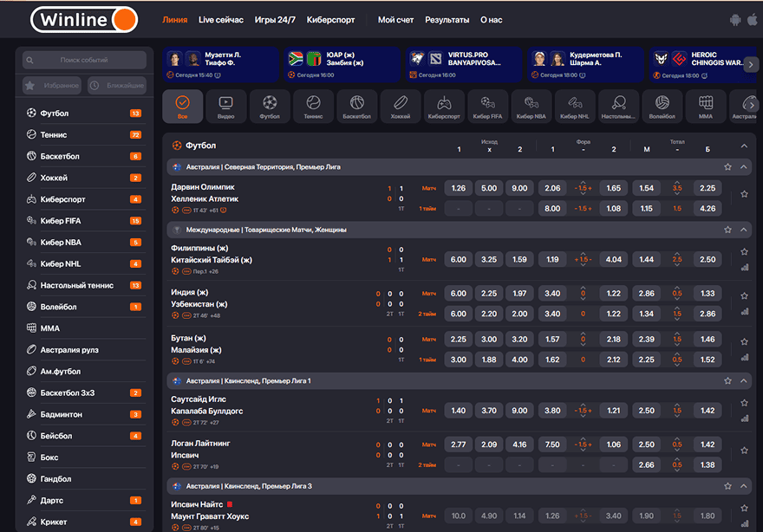Open 'О нас' link
Image resolution: width=763 pixels, height=532 pixels.
coord(491,20)
